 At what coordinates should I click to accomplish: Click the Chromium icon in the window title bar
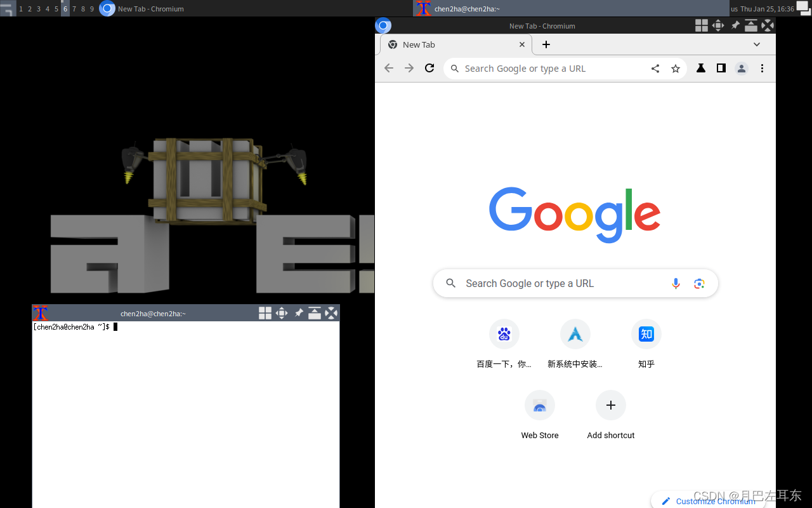click(383, 25)
